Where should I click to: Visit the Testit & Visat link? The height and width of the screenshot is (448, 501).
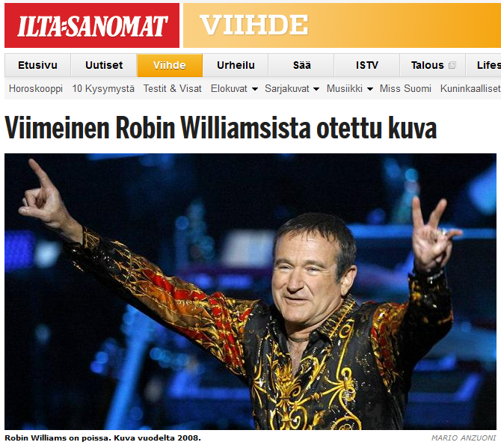tap(173, 88)
